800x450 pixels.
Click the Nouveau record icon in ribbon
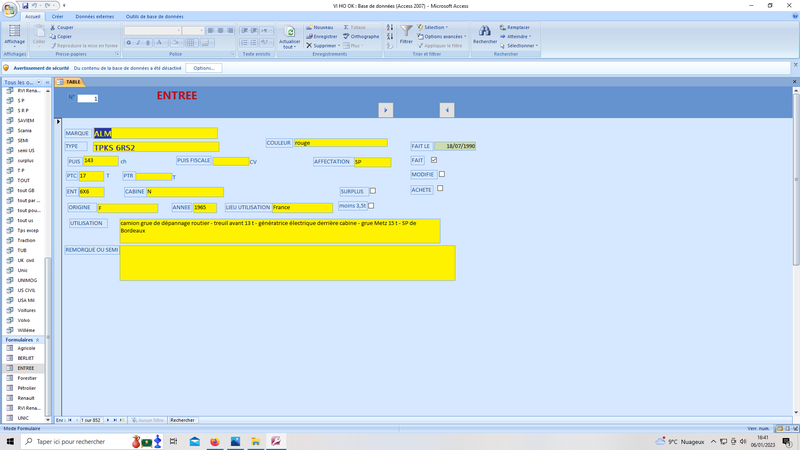tap(320, 28)
